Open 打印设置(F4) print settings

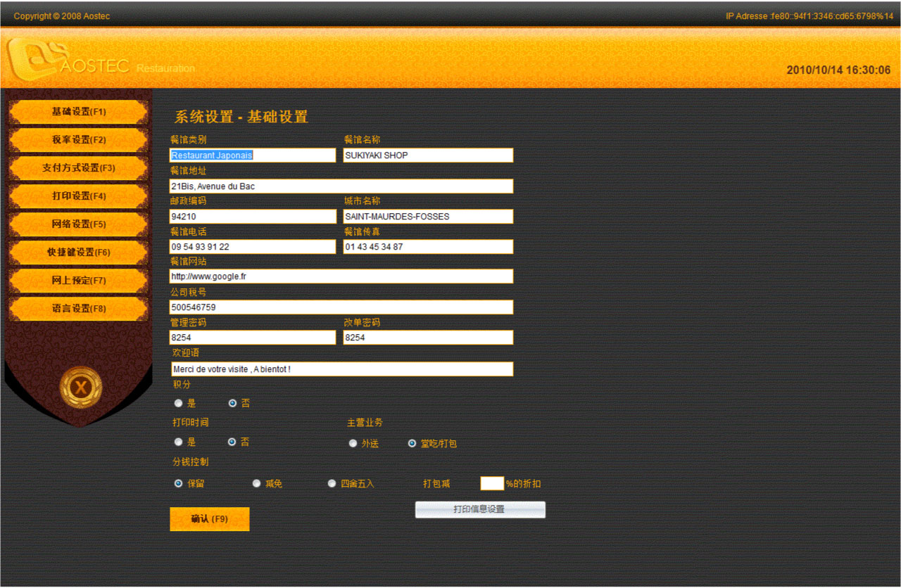(78, 196)
